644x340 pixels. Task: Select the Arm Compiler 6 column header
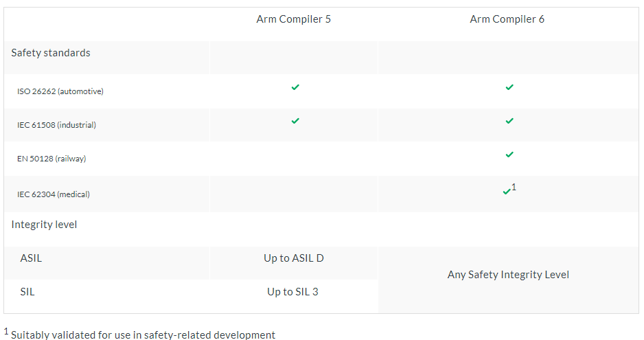point(507,19)
